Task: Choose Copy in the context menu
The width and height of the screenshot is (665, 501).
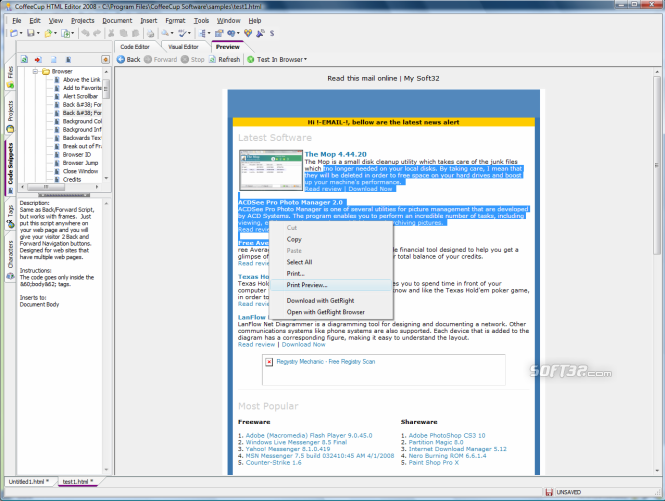Action: 331,239
